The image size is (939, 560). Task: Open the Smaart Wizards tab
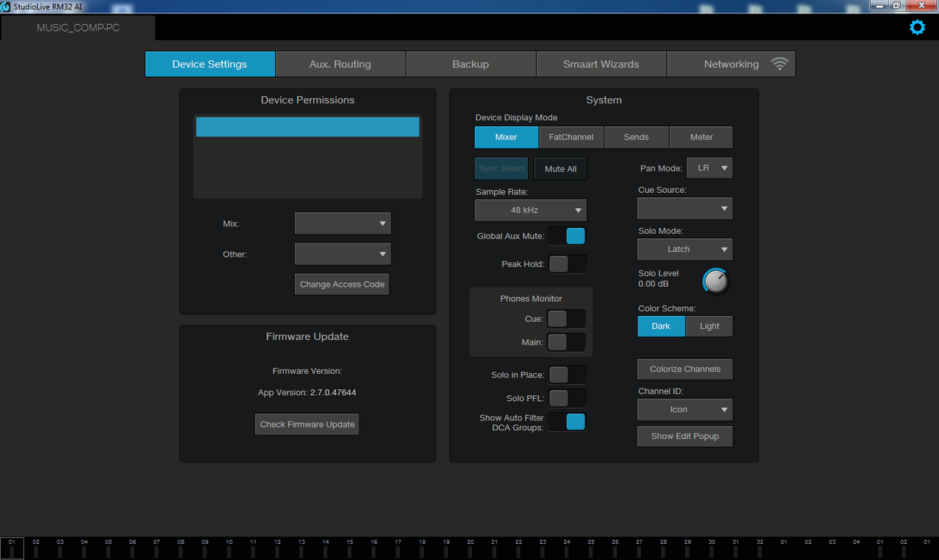point(602,64)
